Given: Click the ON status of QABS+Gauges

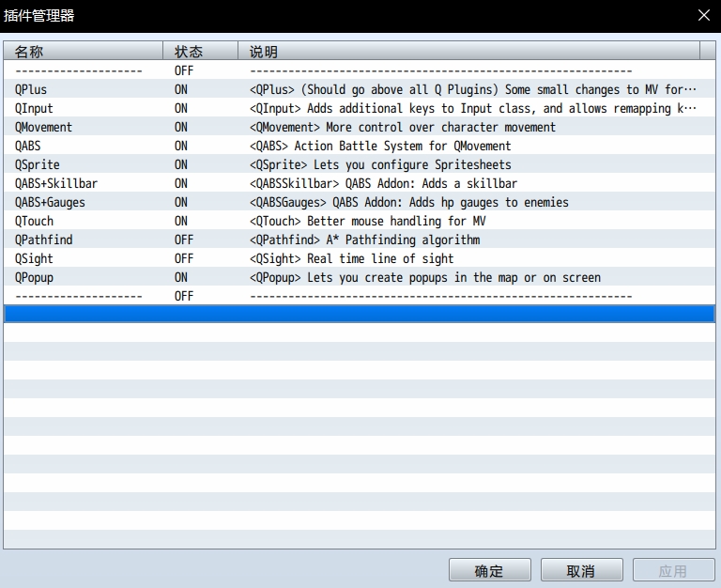Looking at the screenshot, I should click(x=180, y=203).
